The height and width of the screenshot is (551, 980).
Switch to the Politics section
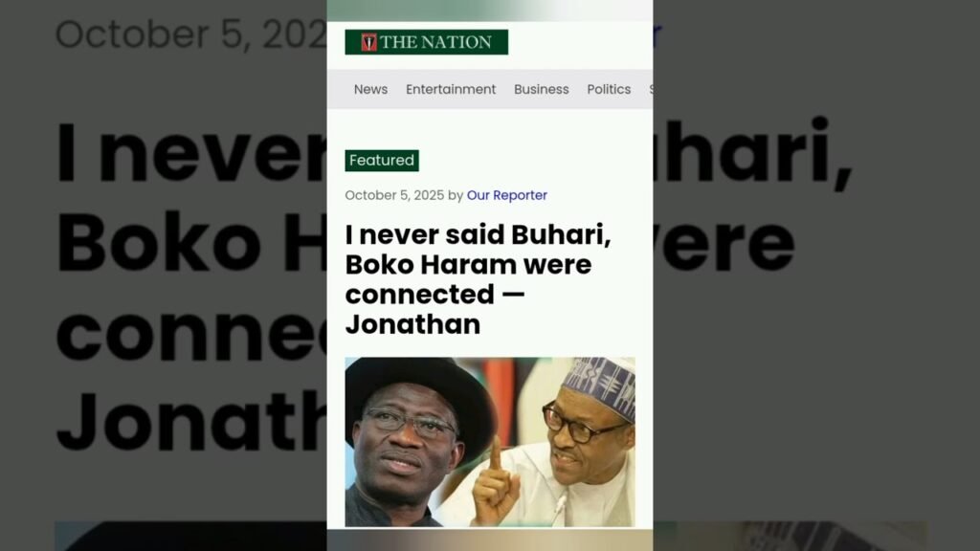(609, 89)
